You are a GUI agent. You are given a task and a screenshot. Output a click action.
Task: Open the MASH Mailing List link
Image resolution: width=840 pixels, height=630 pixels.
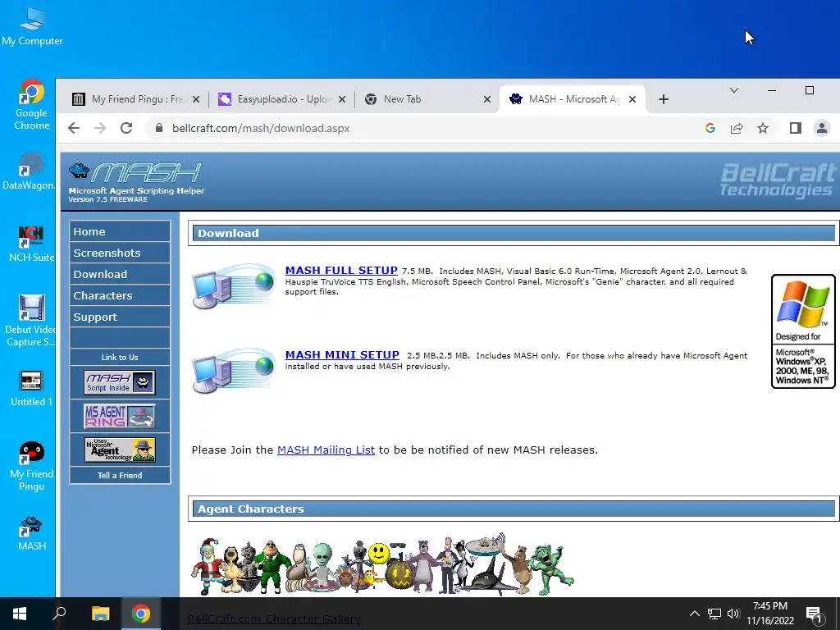pyautogui.click(x=326, y=450)
